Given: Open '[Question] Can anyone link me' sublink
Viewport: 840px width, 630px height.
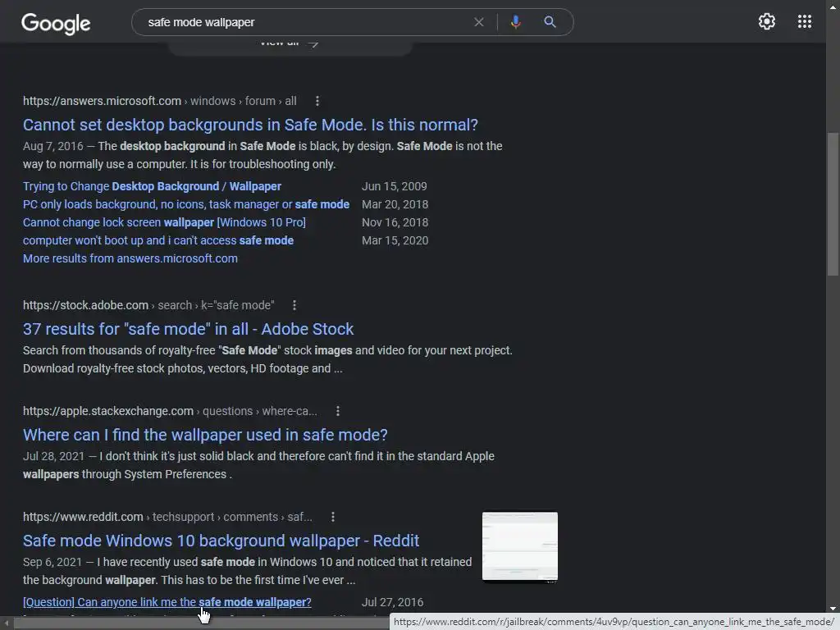Looking at the screenshot, I should pyautogui.click(x=167, y=602).
